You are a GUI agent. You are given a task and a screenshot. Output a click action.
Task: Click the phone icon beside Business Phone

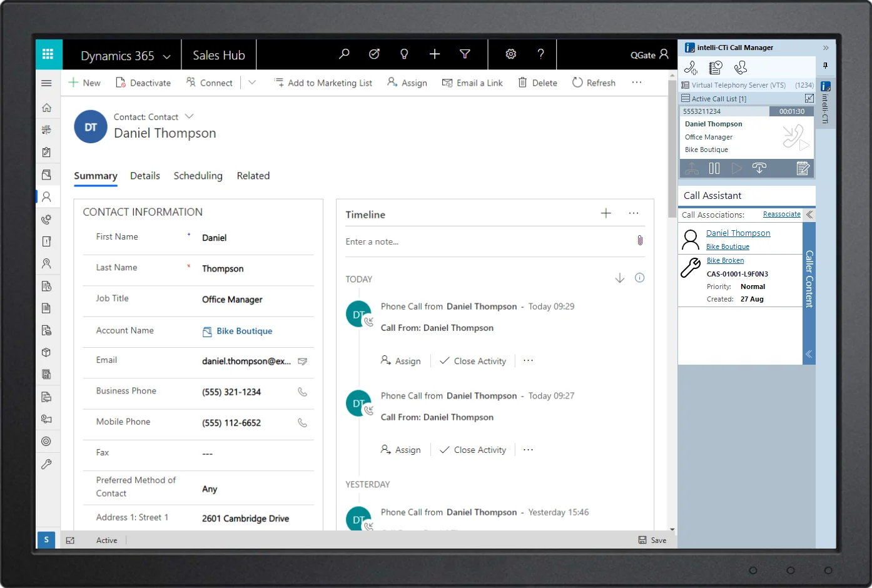point(303,392)
